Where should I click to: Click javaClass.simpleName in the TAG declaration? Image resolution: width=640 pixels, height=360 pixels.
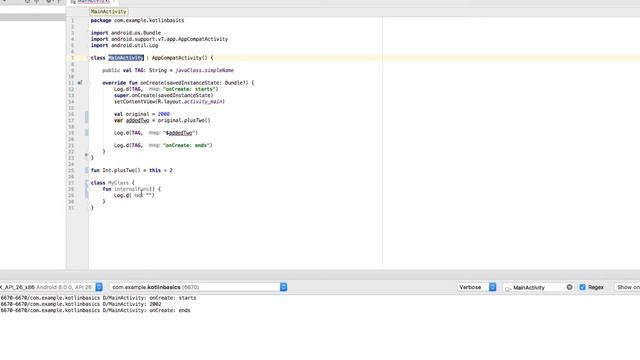[x=204, y=70]
